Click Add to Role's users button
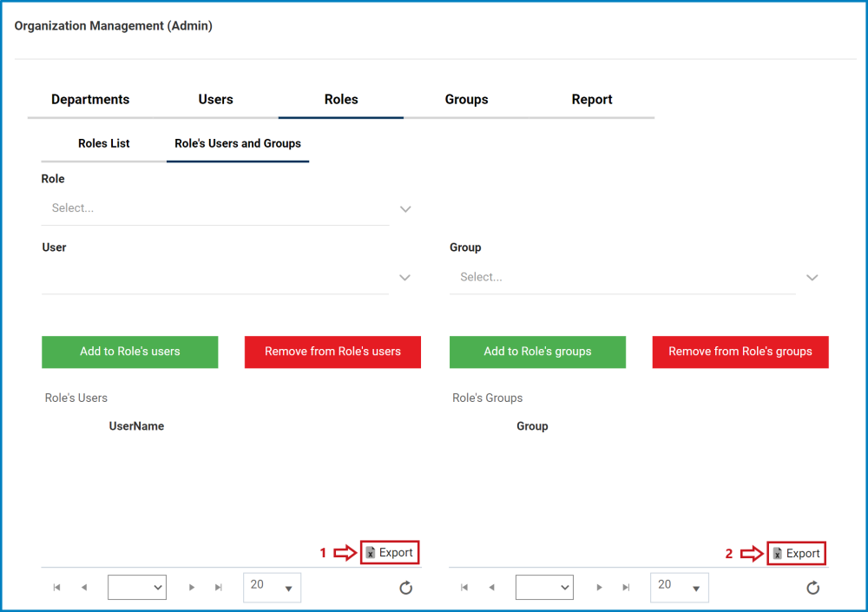The image size is (868, 612). [130, 352]
